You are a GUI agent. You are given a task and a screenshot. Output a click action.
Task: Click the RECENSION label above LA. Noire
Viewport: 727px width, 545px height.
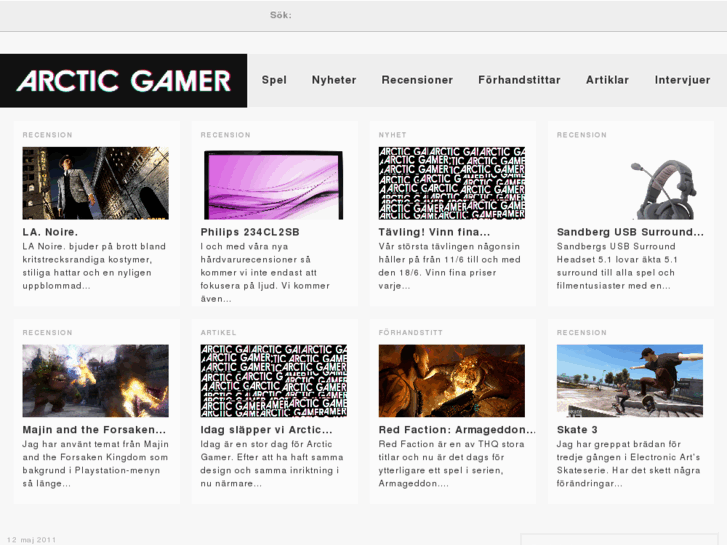(x=47, y=135)
